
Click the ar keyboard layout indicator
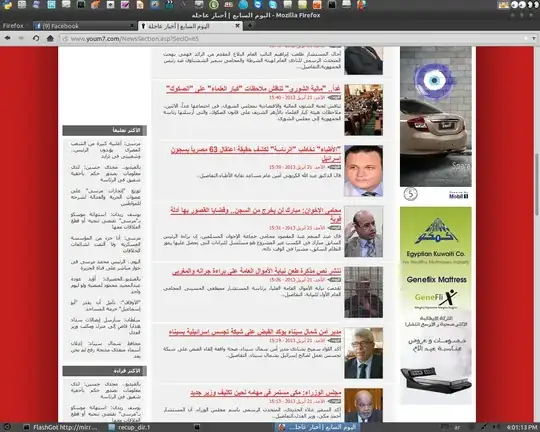tap(457, 428)
